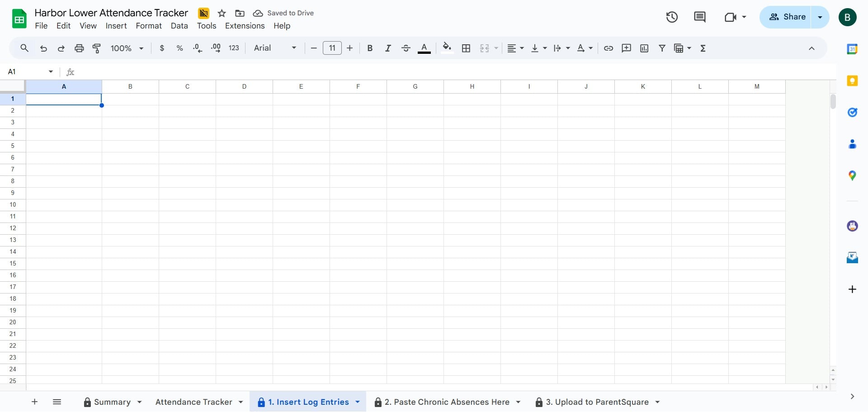
Task: Open the Extensions menu
Action: 245,26
